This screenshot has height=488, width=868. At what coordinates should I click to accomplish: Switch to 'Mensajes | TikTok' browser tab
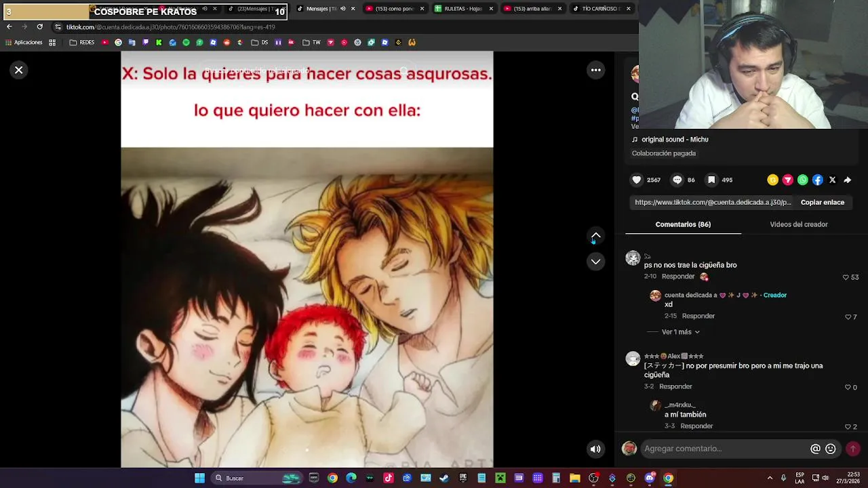pos(325,9)
